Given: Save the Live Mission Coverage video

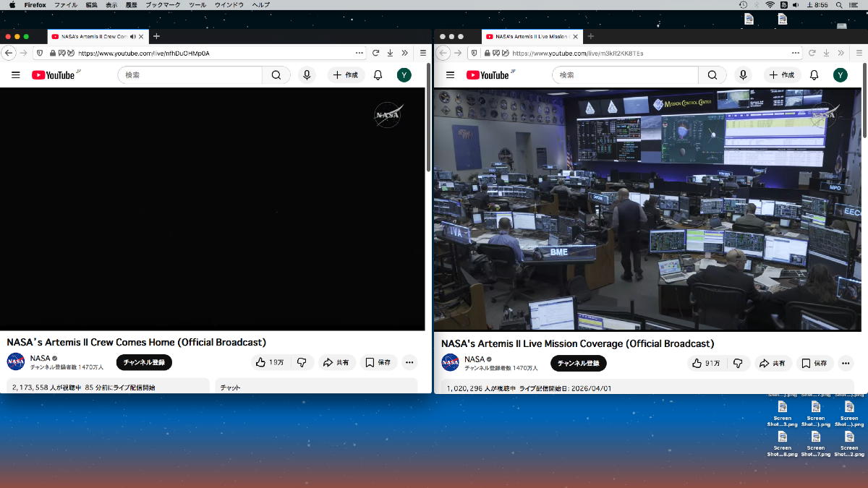Looking at the screenshot, I should point(814,363).
